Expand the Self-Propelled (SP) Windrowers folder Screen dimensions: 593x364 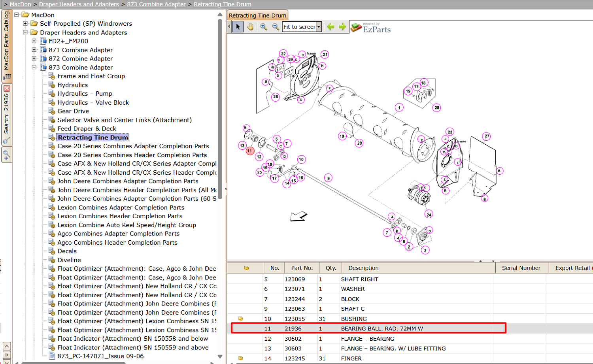25,24
